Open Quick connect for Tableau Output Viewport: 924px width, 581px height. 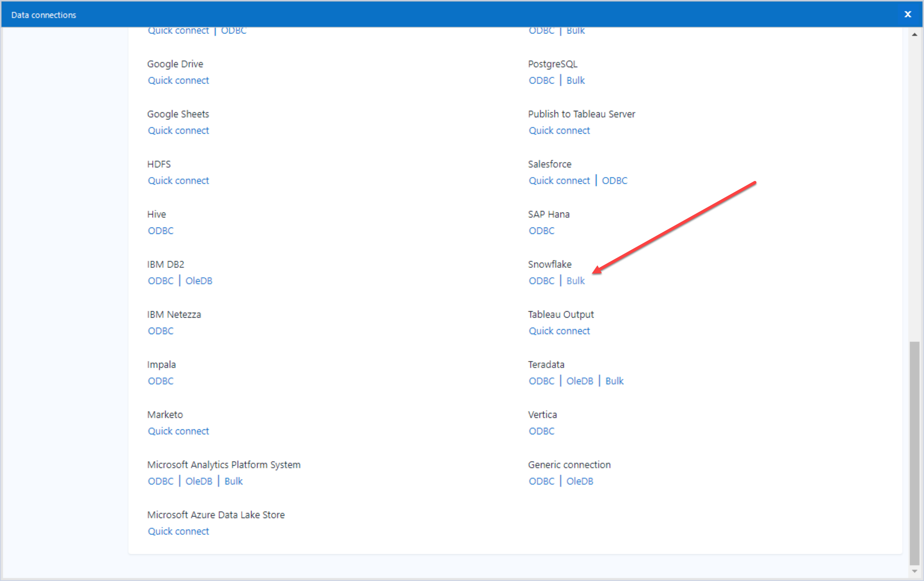click(x=559, y=331)
